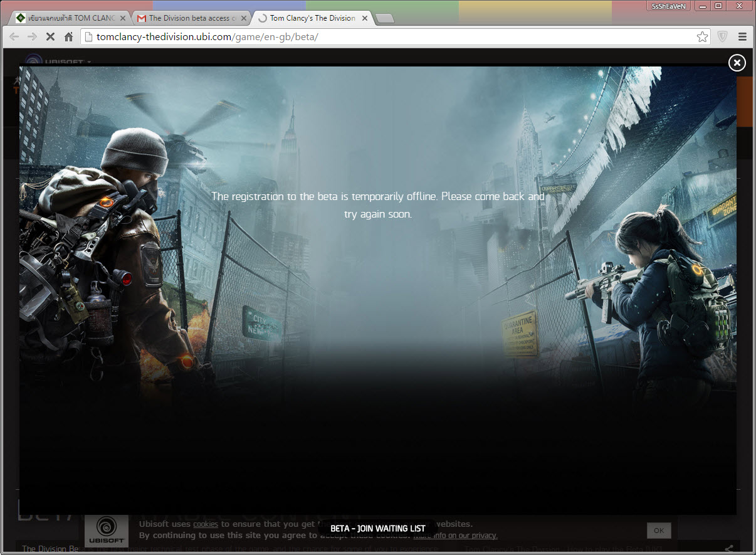Close the Tom Clancy's The Division tab
The width and height of the screenshot is (756, 555).
click(x=365, y=18)
